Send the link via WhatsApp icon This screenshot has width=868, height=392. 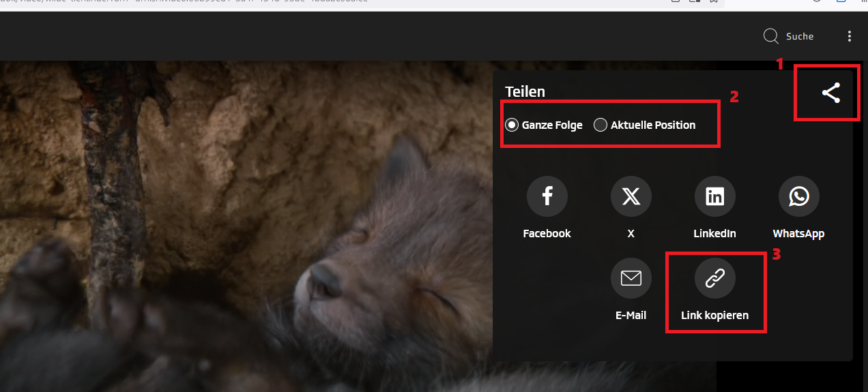point(798,196)
